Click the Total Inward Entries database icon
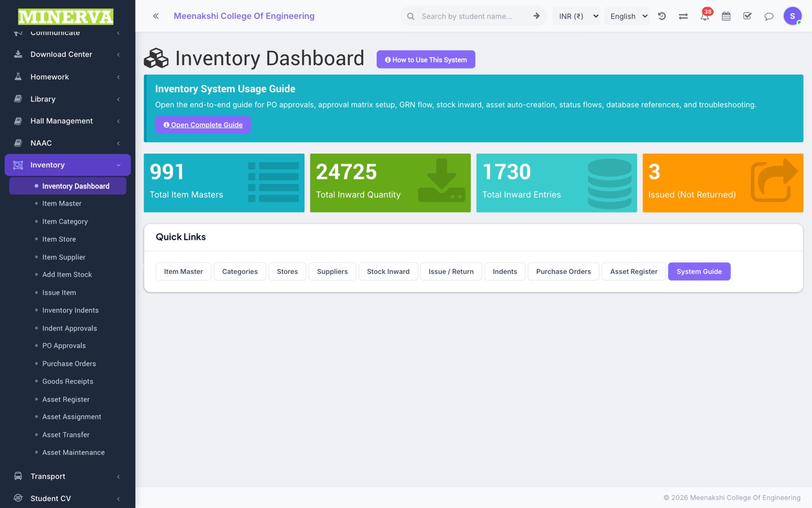The height and width of the screenshot is (508, 812). point(610,183)
